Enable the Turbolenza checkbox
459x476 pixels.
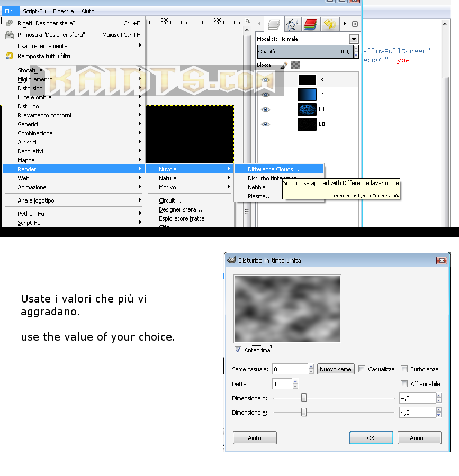404,369
